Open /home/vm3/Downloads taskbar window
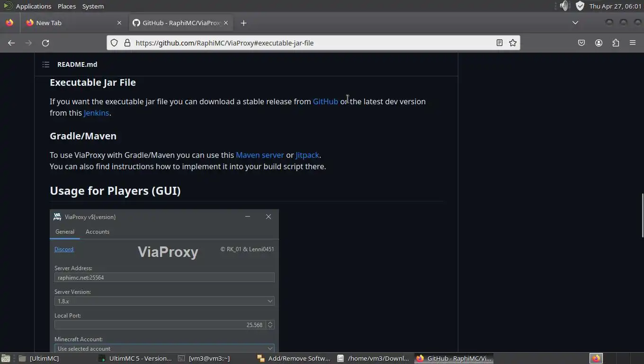This screenshot has height=364, width=644. click(x=374, y=358)
